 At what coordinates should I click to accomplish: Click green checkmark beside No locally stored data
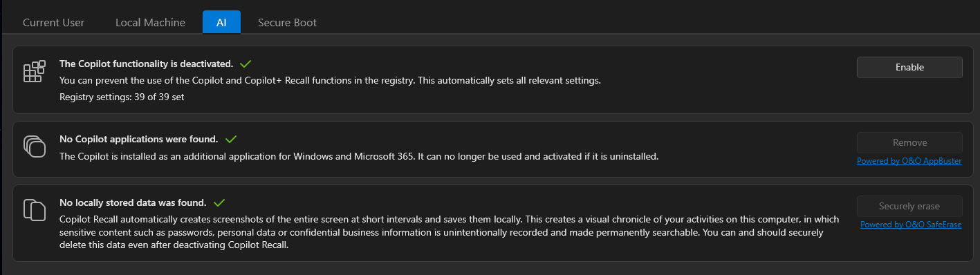219,202
